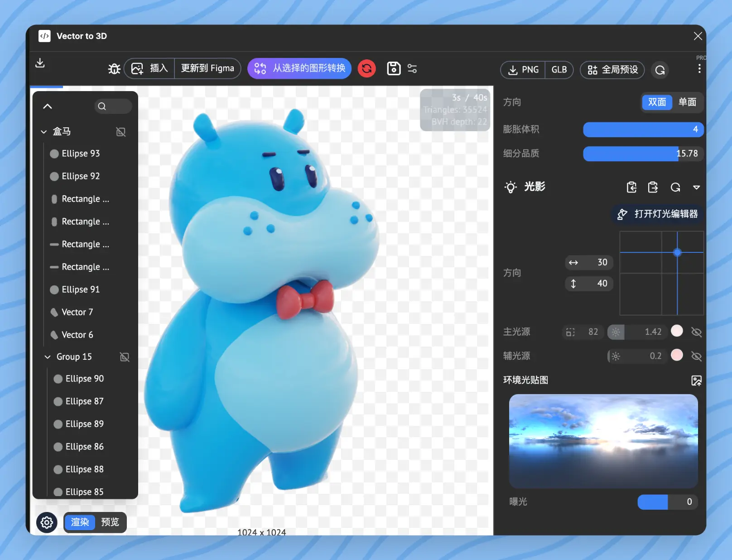
Task: Toggle visibility of the 盒马 group
Action: pos(121,132)
